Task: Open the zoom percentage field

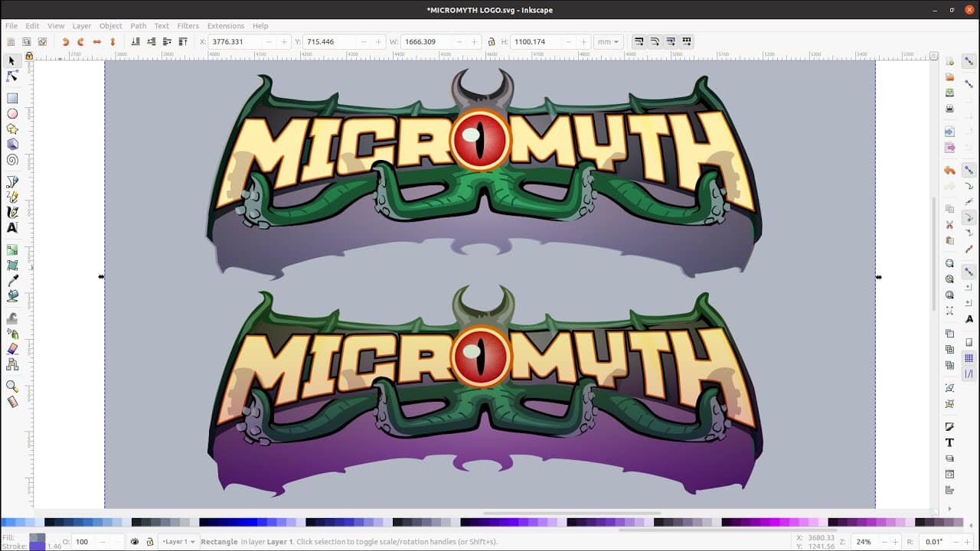Action: click(864, 542)
